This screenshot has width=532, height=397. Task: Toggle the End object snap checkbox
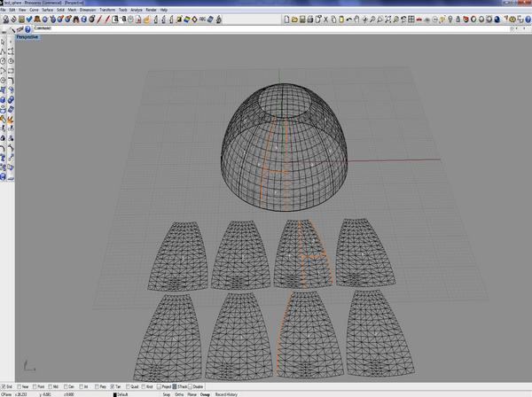5,386
